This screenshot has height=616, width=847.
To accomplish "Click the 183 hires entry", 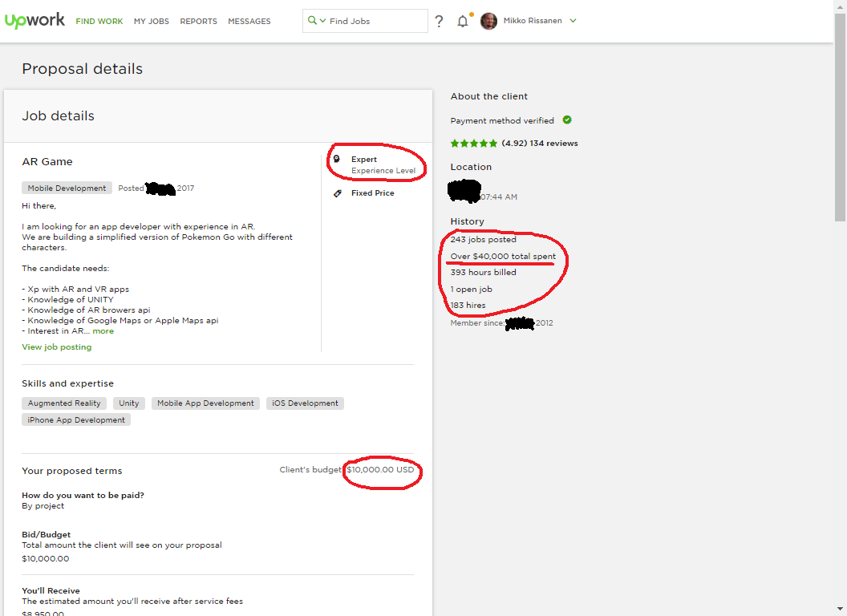I will 468,306.
